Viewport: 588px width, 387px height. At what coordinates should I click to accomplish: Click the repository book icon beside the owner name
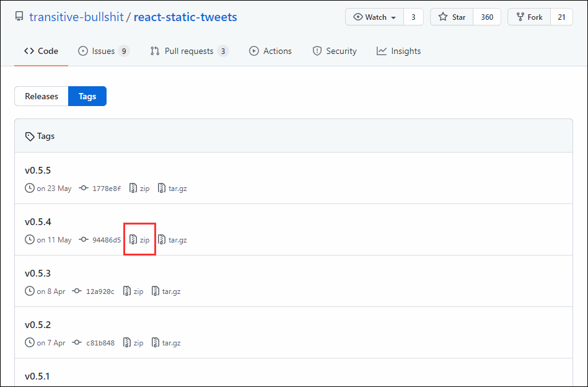19,17
